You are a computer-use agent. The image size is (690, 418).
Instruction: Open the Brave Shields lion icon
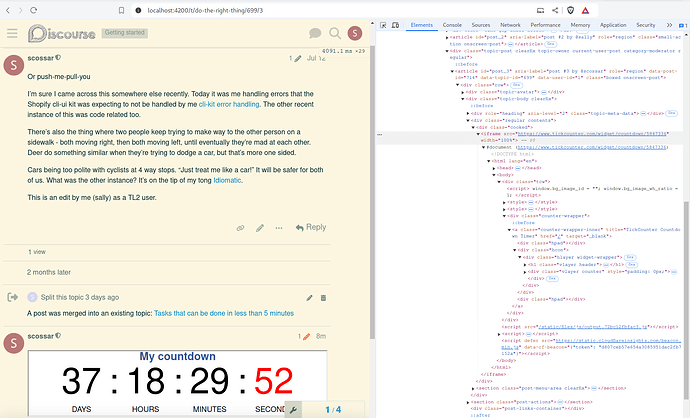click(570, 10)
